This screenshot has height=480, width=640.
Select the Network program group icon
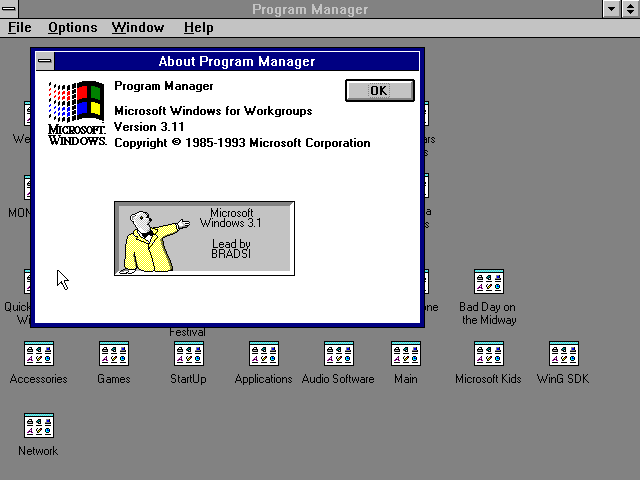(x=39, y=425)
